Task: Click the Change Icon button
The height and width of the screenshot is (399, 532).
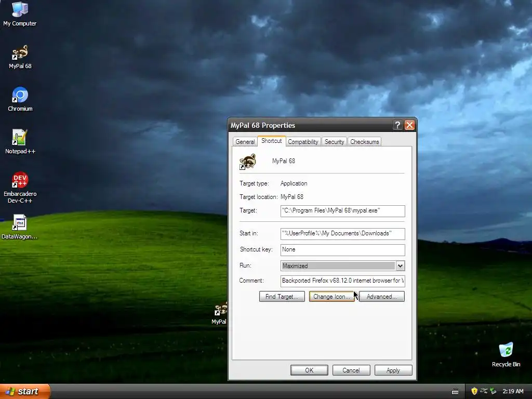Action: pyautogui.click(x=332, y=297)
